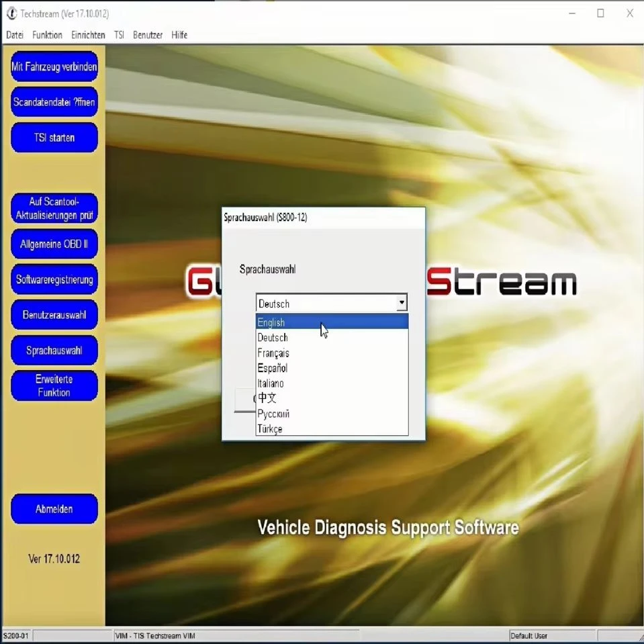This screenshot has height=644, width=644.
Task: Open the Datei menu
Action: point(15,36)
